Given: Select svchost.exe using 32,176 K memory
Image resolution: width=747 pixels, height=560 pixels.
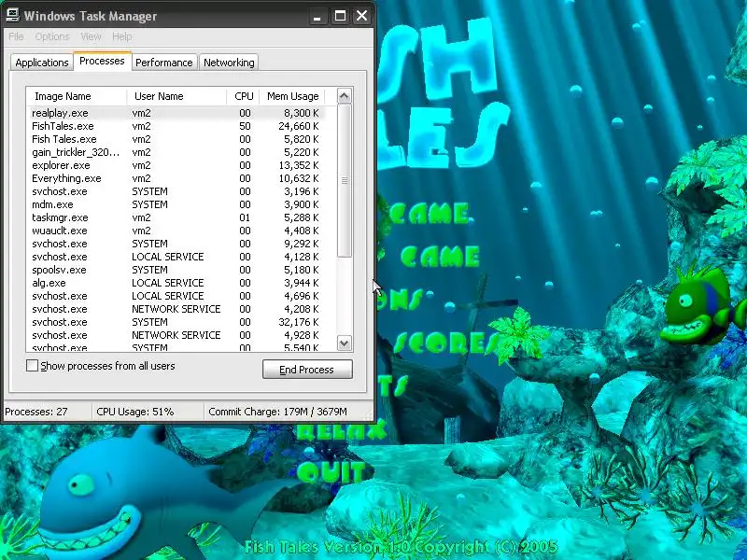Looking at the screenshot, I should coord(176,322).
